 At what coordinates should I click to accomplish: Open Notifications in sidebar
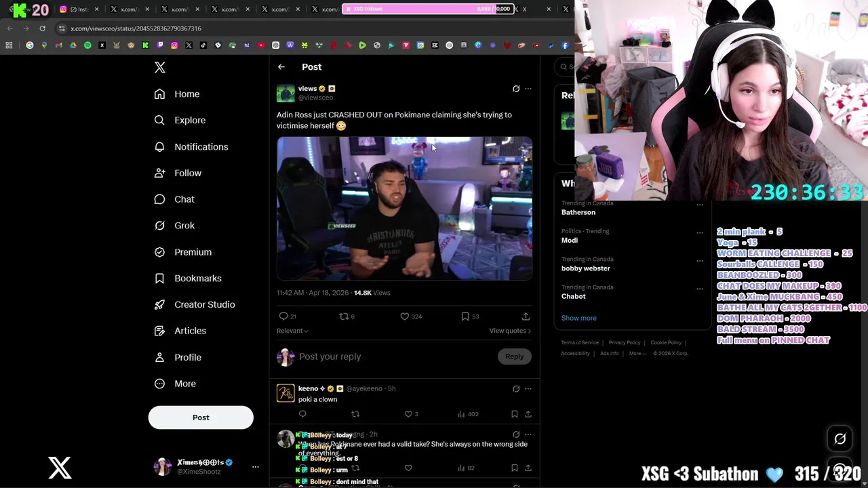click(191, 147)
